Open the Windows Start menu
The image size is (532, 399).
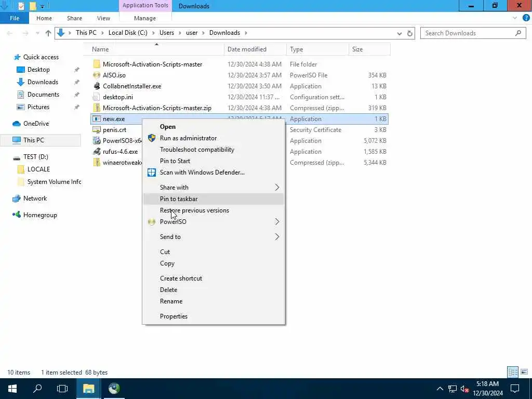click(12, 389)
